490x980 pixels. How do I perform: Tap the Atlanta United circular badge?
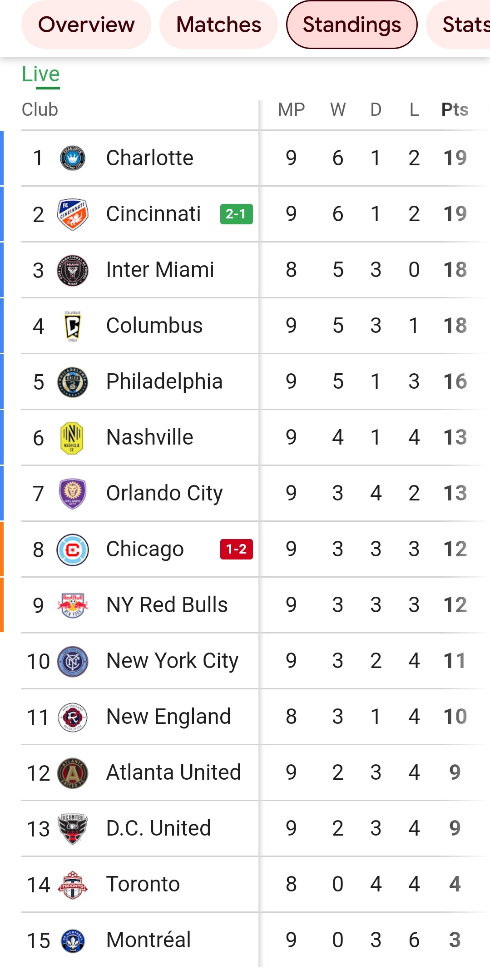click(73, 773)
